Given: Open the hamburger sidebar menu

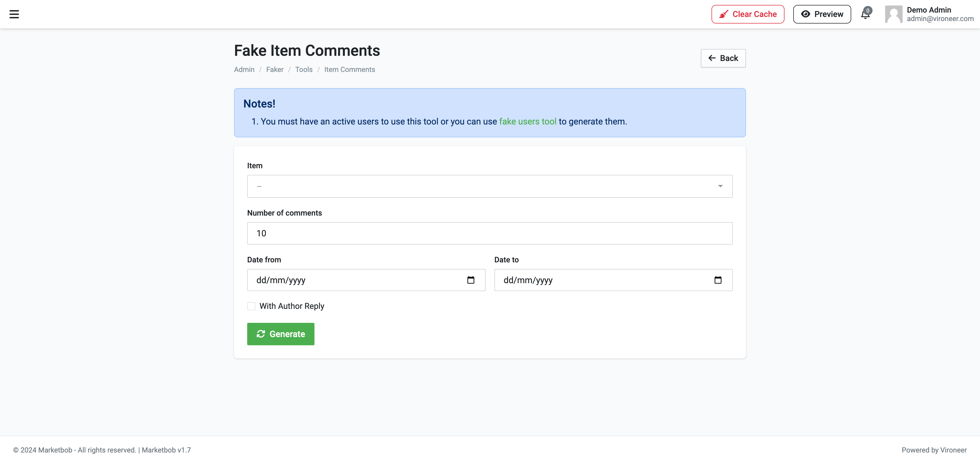Looking at the screenshot, I should click(x=14, y=14).
